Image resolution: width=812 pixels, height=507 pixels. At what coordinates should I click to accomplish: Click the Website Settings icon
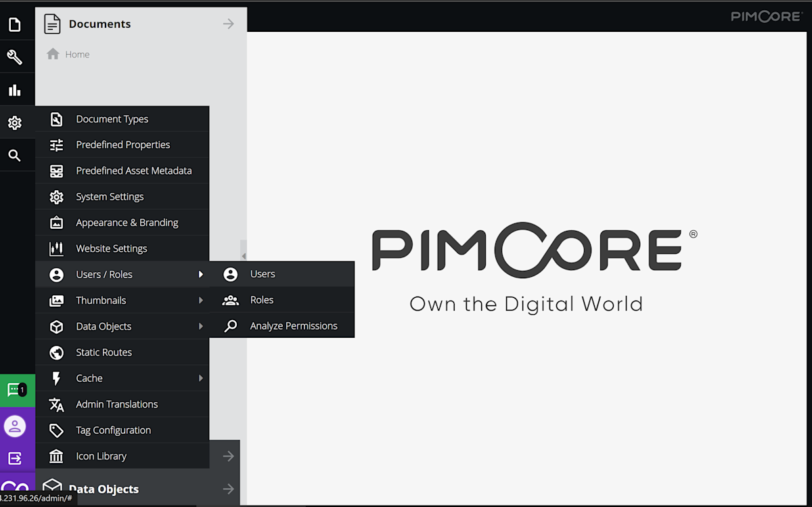point(57,248)
